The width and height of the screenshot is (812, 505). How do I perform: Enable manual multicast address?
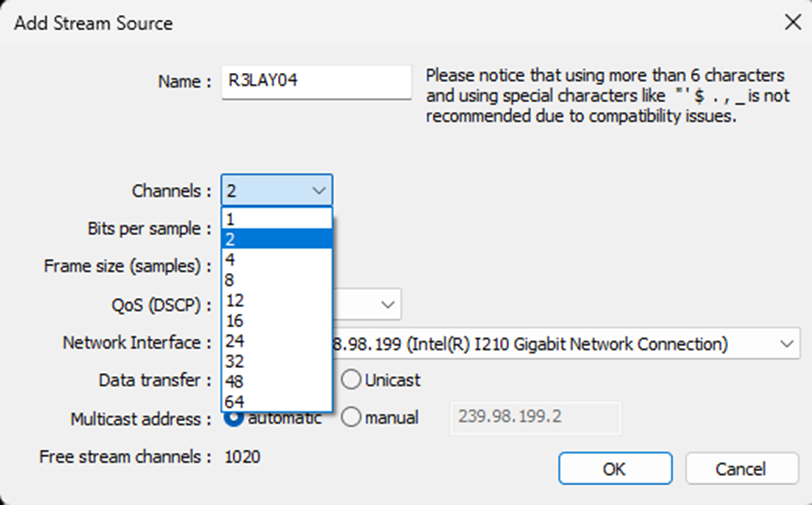[x=351, y=418]
